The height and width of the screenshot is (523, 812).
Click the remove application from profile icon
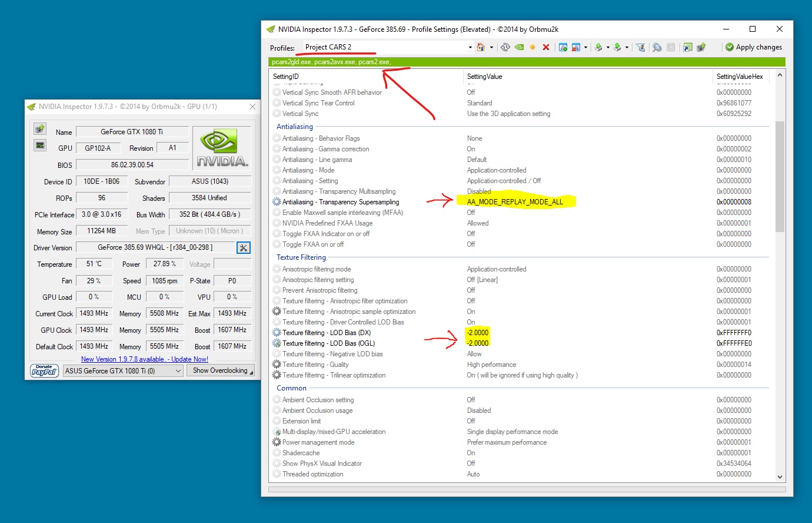pos(576,47)
